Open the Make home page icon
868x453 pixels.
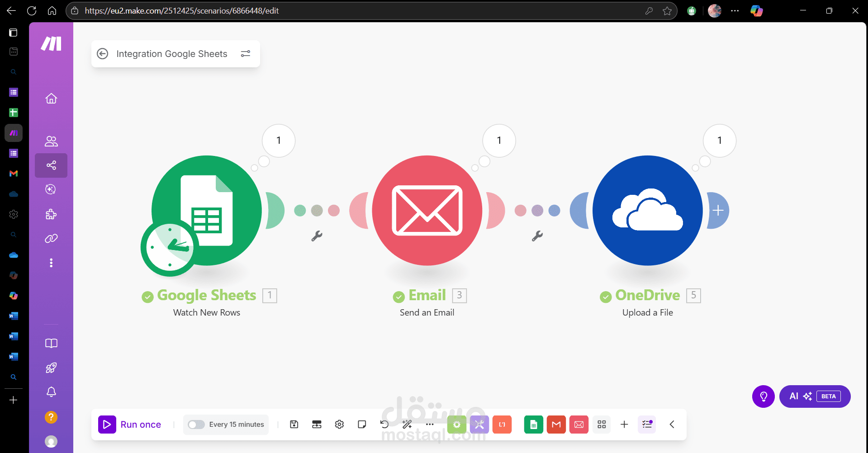pyautogui.click(x=51, y=98)
